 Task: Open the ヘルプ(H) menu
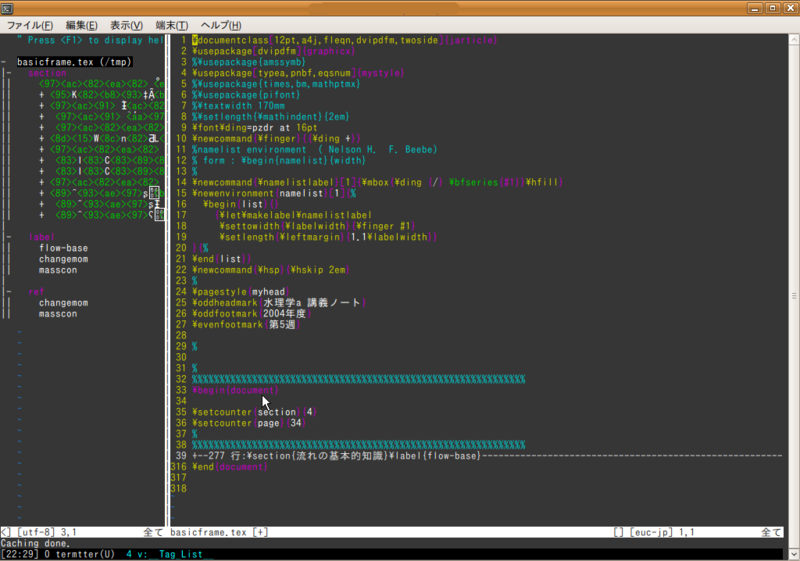point(221,25)
